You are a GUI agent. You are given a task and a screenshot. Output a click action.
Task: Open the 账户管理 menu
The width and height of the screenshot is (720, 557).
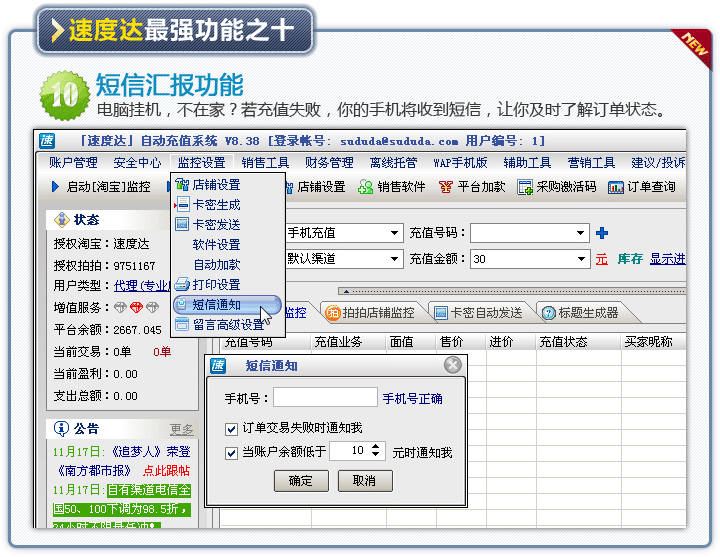[x=73, y=163]
